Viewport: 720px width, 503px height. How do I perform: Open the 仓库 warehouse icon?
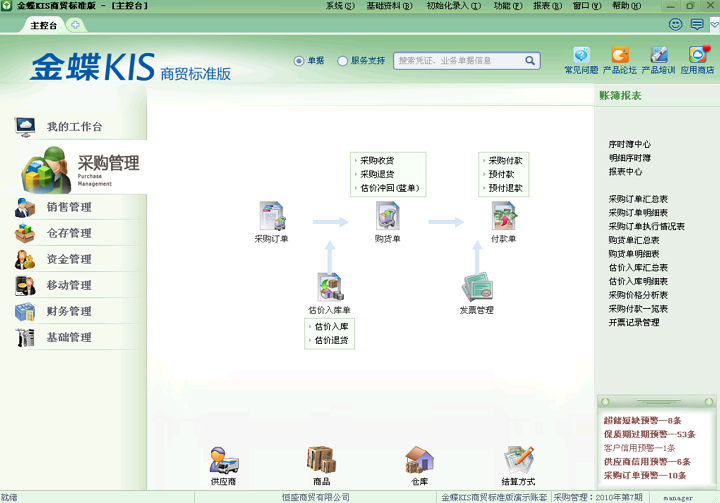419,461
